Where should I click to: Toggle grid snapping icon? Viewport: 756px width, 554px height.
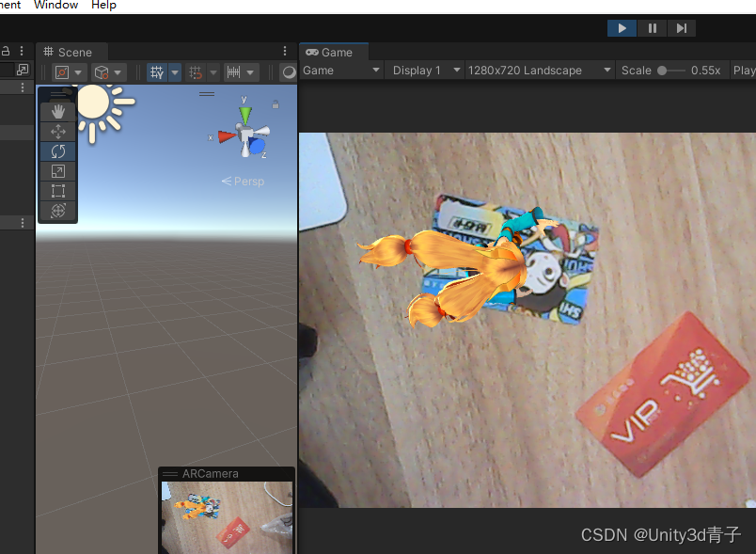[196, 72]
